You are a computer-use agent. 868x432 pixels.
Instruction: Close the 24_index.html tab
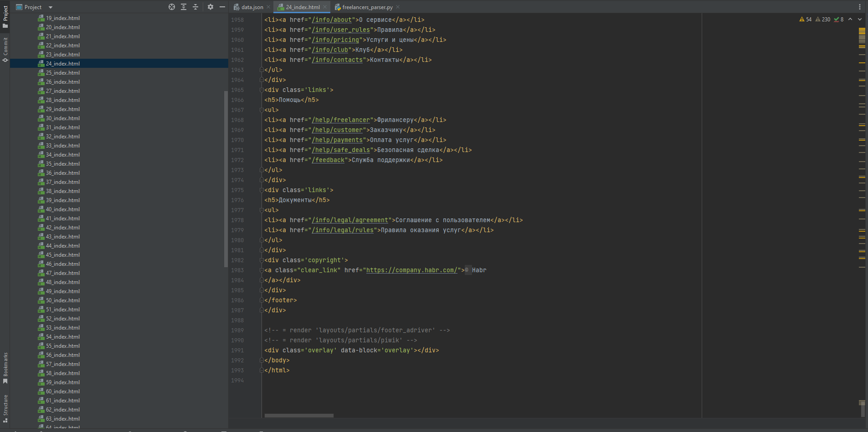click(325, 7)
